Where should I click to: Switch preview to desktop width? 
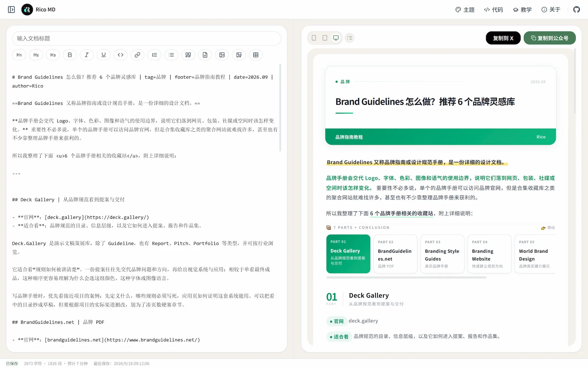336,38
